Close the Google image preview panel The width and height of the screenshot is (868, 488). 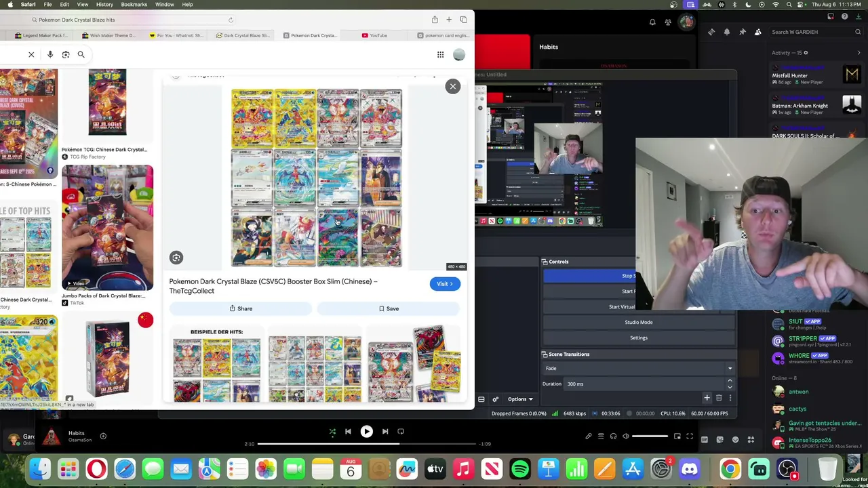pyautogui.click(x=452, y=86)
